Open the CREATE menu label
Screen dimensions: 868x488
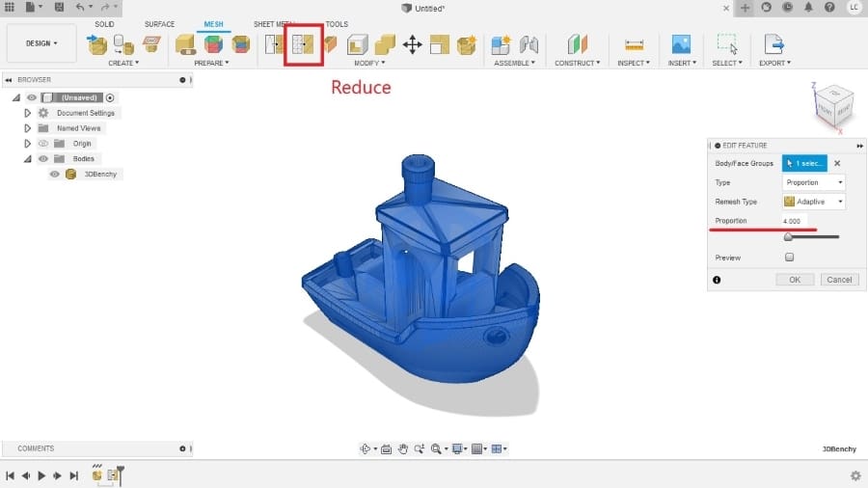tap(123, 63)
